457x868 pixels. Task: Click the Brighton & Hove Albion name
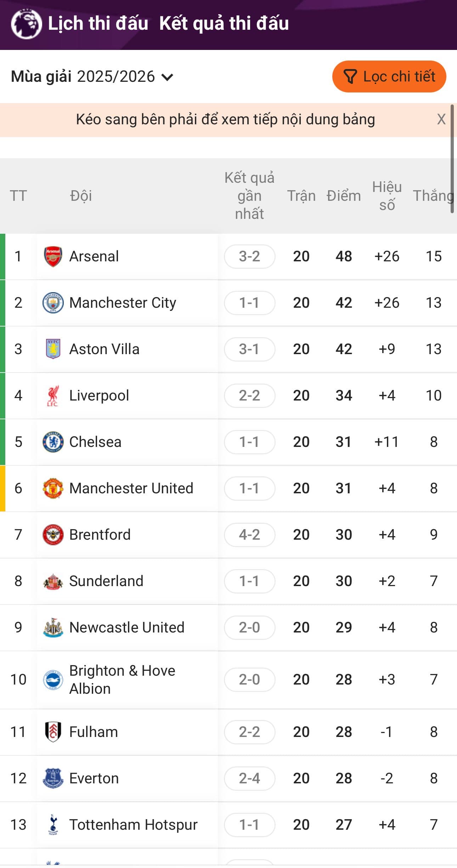tap(122, 680)
